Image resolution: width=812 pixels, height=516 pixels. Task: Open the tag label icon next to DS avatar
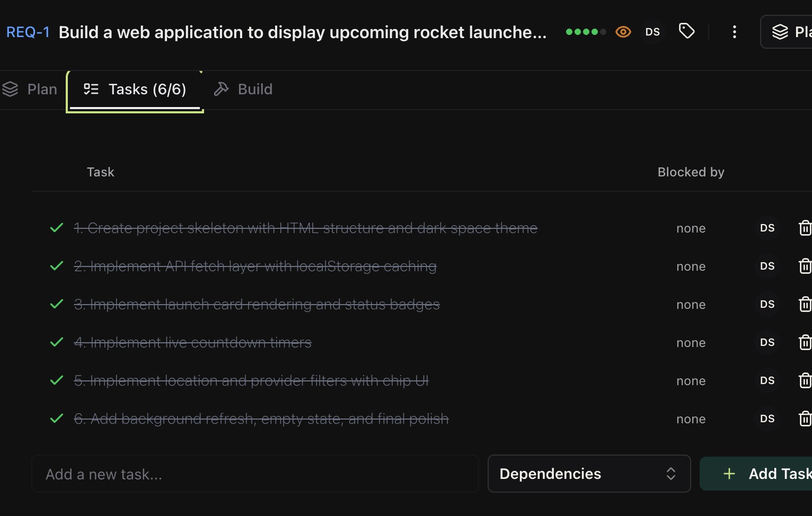point(687,31)
